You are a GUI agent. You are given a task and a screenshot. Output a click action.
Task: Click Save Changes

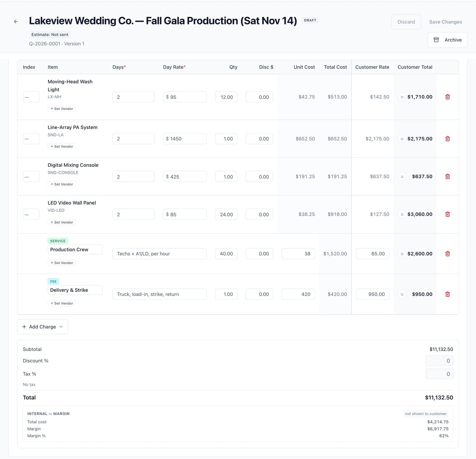point(445,22)
